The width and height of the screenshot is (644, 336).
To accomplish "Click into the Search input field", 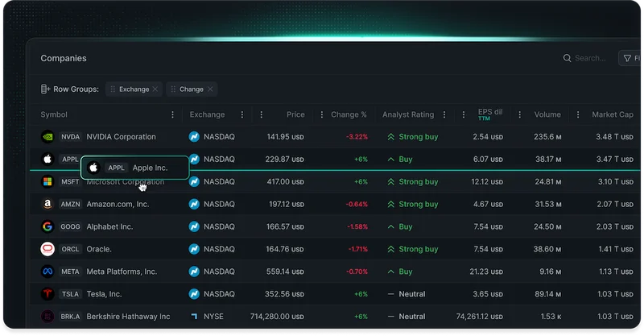I will [x=592, y=59].
